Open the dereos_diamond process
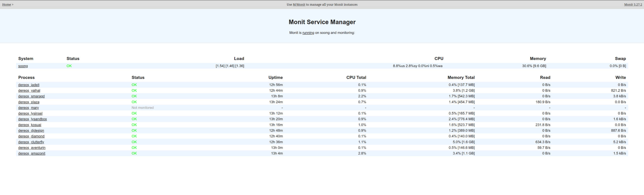644x195 pixels. click(x=31, y=136)
